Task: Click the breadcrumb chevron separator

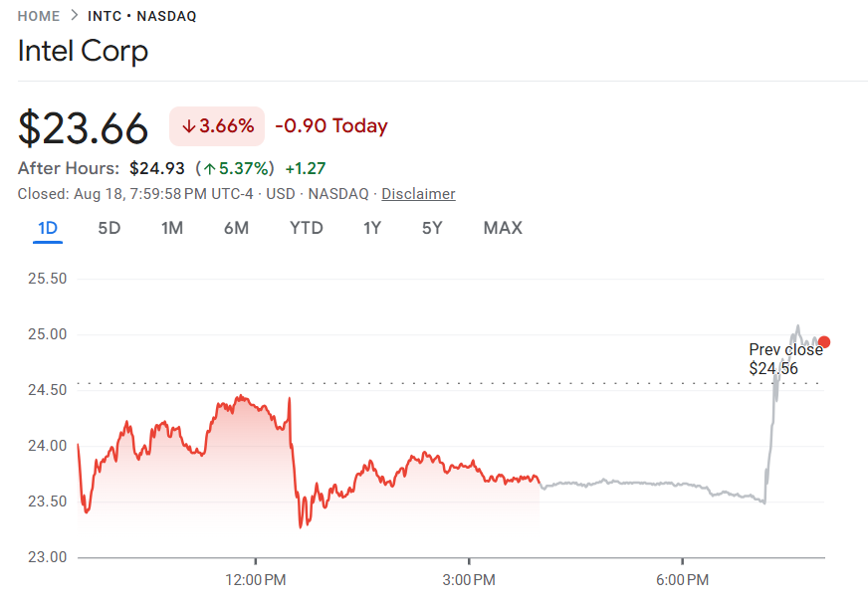Action: click(x=74, y=16)
